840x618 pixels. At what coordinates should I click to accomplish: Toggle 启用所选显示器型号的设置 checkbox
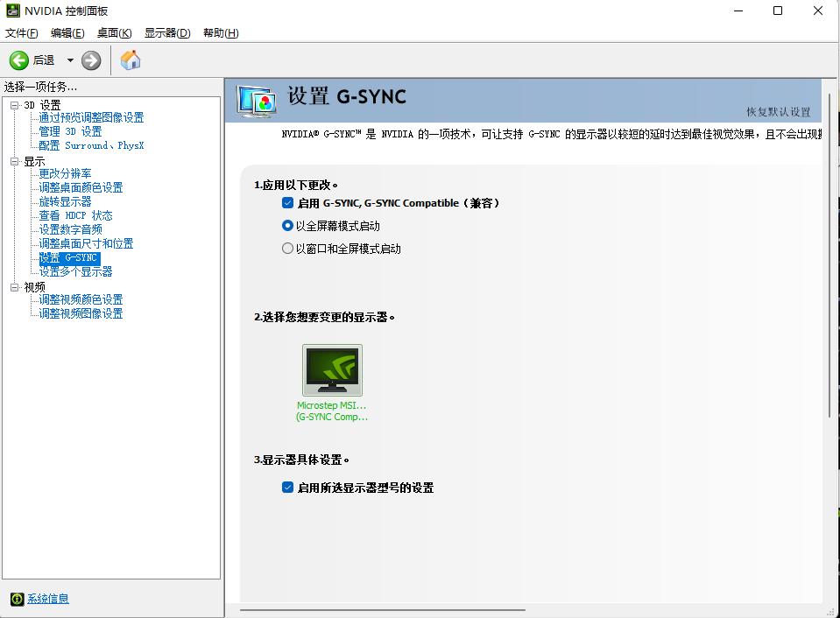[x=287, y=488]
